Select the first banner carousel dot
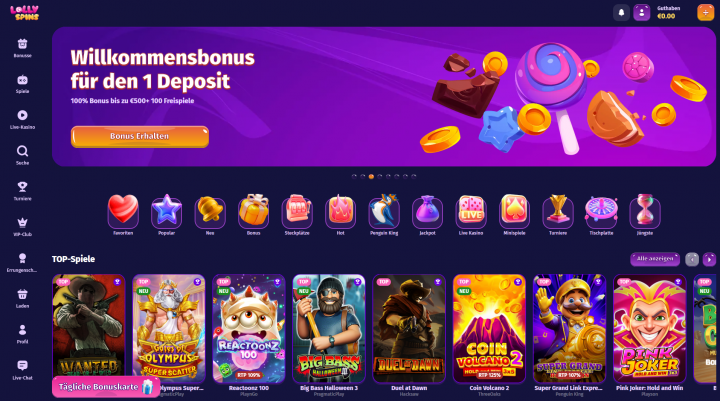Viewport: 720px width, 401px height. 354,176
